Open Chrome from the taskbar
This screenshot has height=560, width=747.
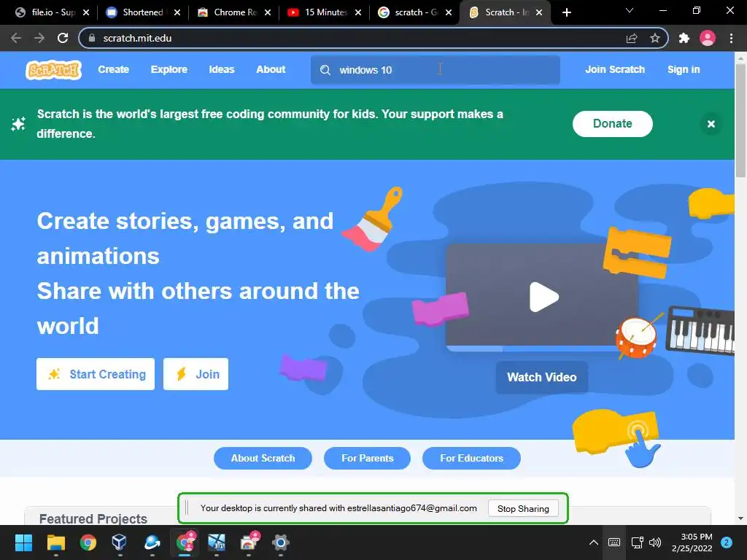coord(88,542)
